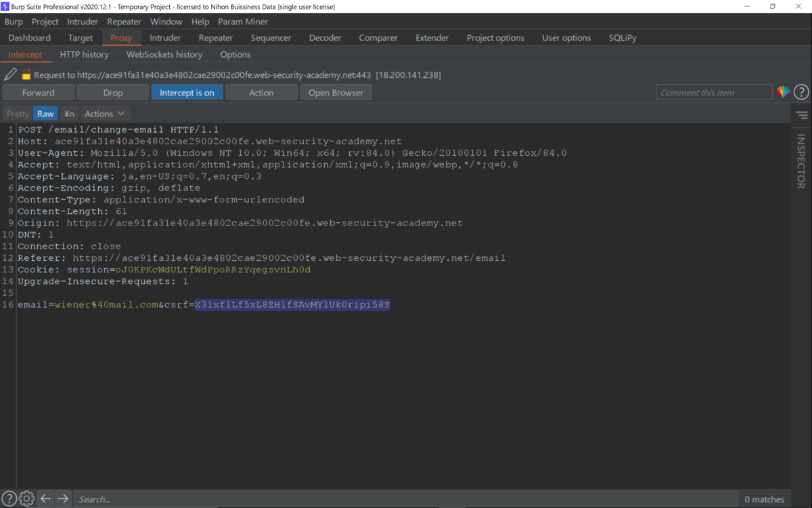Click the highlighted csrf token value
Viewport: 812px width, 508px height.
click(x=292, y=305)
